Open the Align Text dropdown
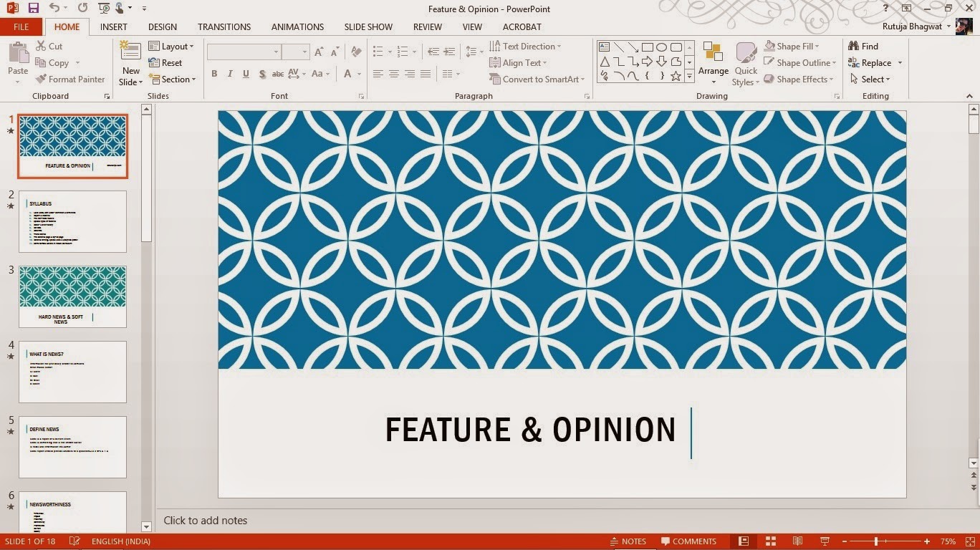Screen dimensions: 980x550 tap(518, 62)
